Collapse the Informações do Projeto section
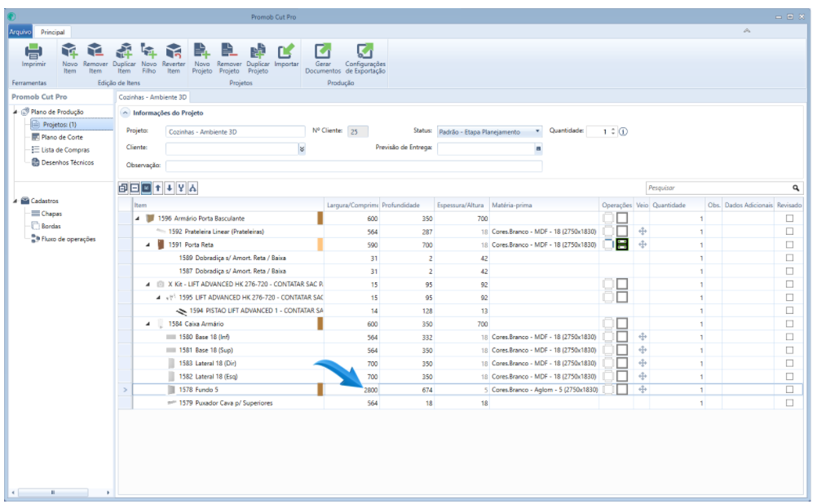Screen dimensions: 817x504 [125, 113]
